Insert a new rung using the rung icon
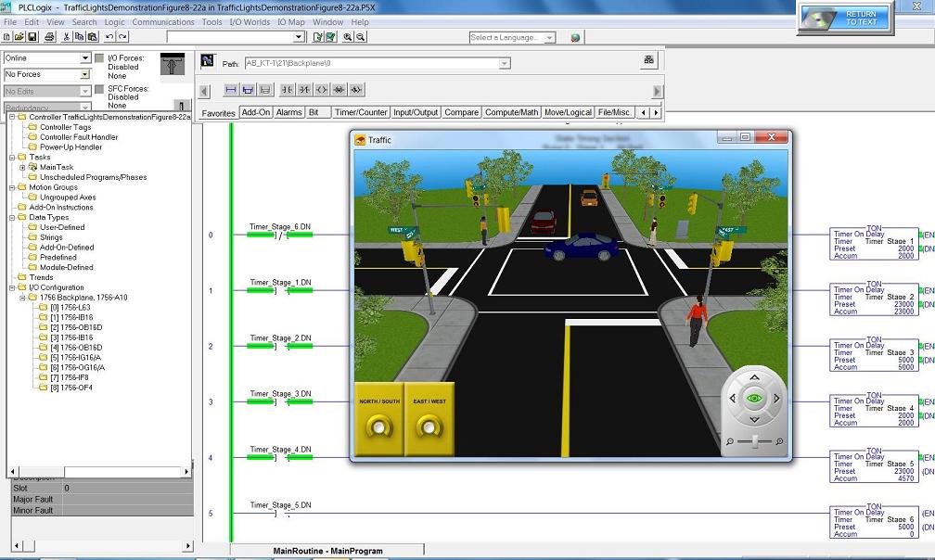This screenshot has width=935, height=560. pos(231,90)
